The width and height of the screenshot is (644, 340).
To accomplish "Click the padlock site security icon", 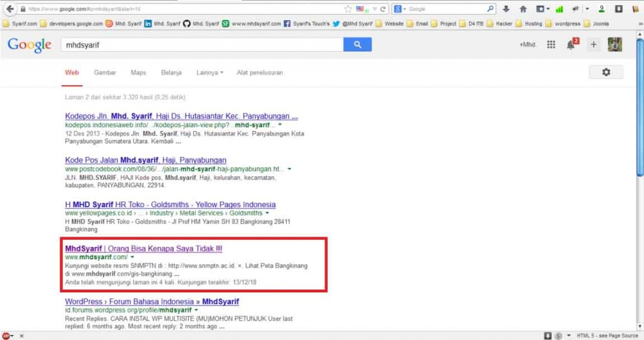I will click(23, 9).
